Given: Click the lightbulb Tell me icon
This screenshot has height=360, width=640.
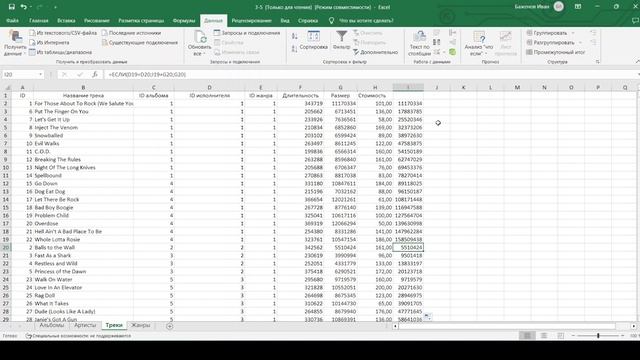Looking at the screenshot, I should (x=331, y=20).
